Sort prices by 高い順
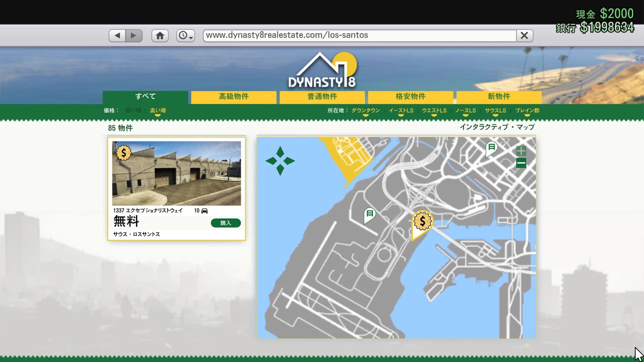The image size is (644, 362). [x=158, y=111]
